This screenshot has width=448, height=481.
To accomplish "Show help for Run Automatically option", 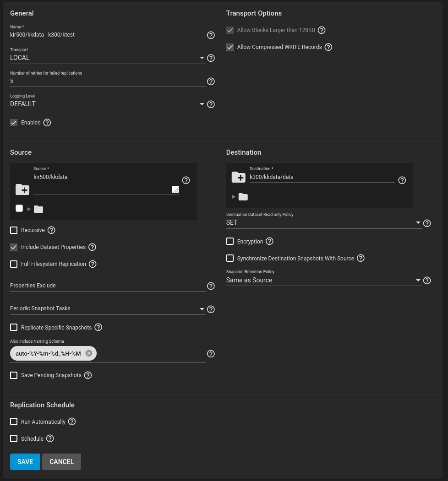I will (72, 422).
